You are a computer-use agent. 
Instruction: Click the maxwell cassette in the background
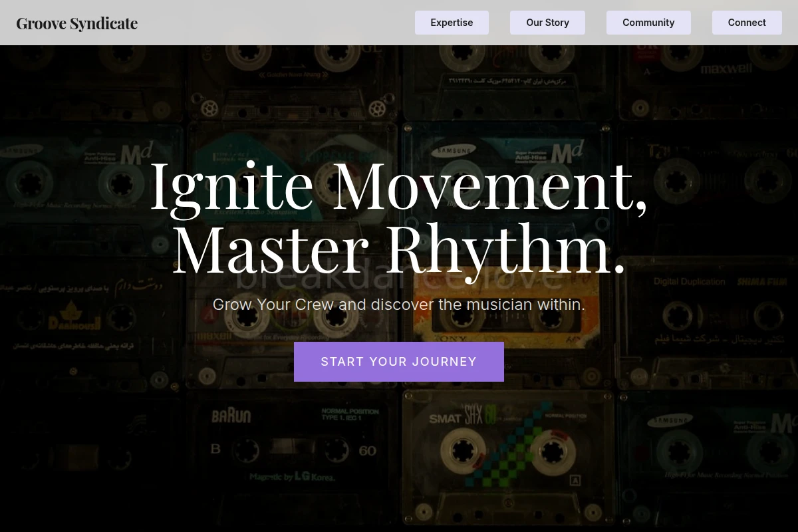click(x=726, y=68)
